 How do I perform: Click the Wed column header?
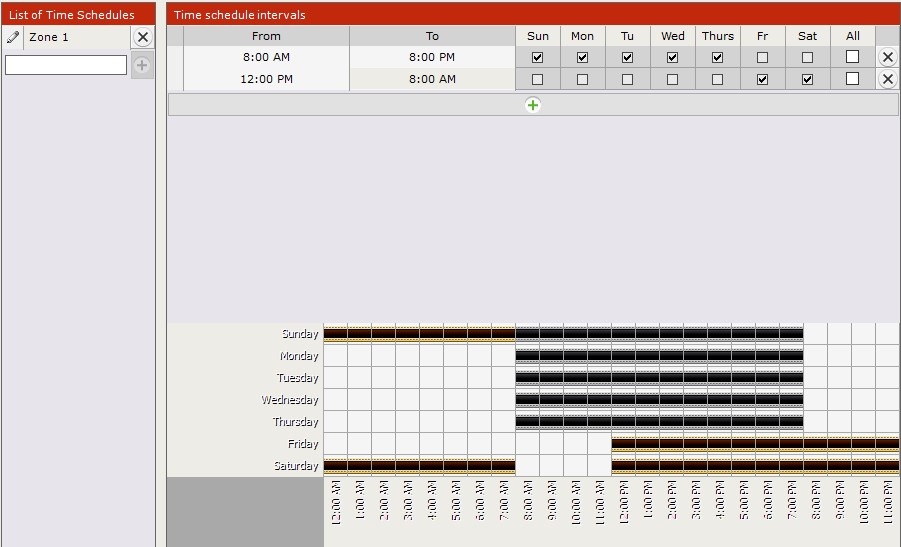pyautogui.click(x=673, y=36)
